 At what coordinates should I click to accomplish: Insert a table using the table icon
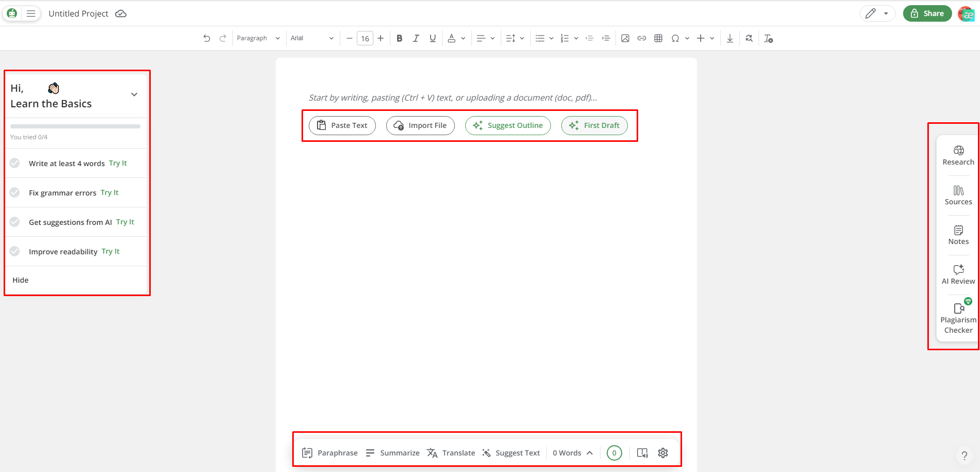pos(658,38)
